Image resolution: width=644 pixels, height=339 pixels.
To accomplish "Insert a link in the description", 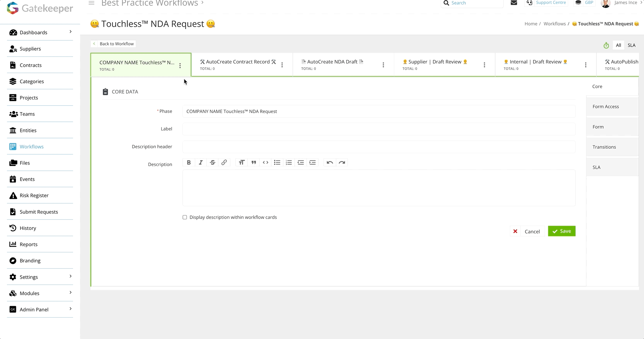I will [224, 163].
